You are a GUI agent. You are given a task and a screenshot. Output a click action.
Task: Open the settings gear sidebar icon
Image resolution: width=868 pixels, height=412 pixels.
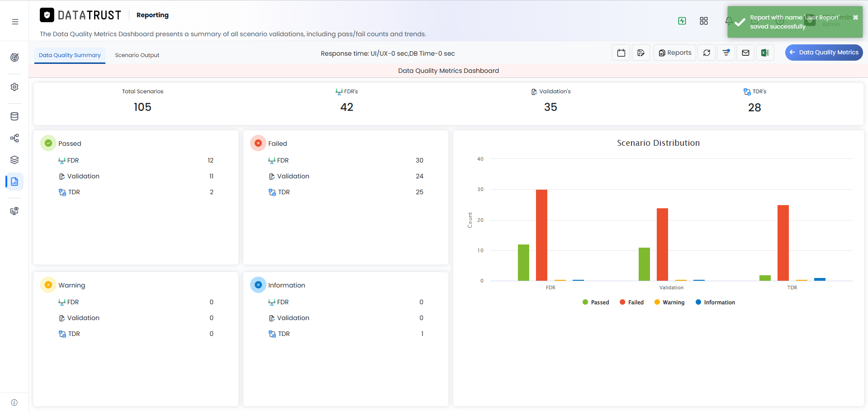tap(14, 87)
